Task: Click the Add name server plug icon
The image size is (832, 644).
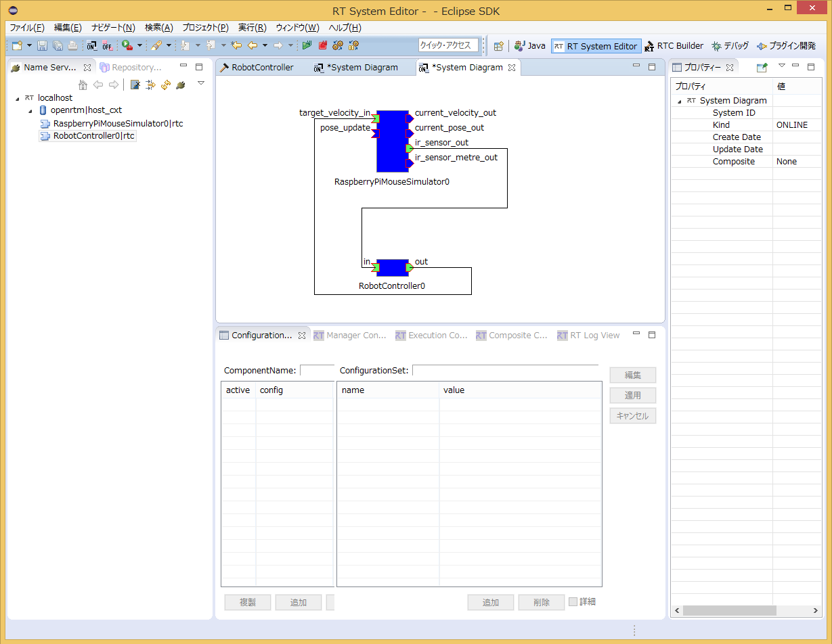Action: 180,85
